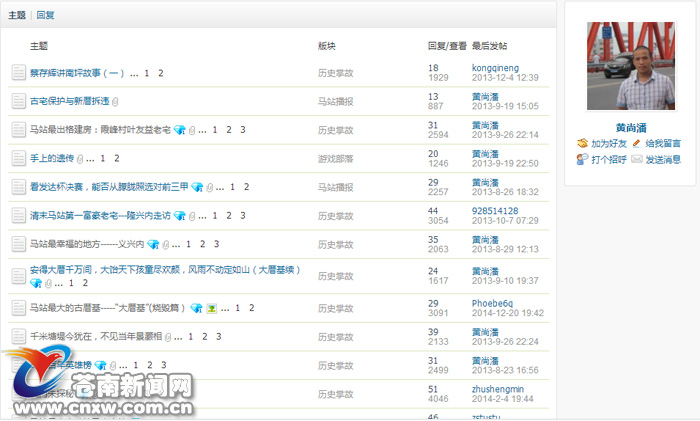
Task: Go to page 2 of 察存辉讲南坪故事 thread
Action: point(160,73)
